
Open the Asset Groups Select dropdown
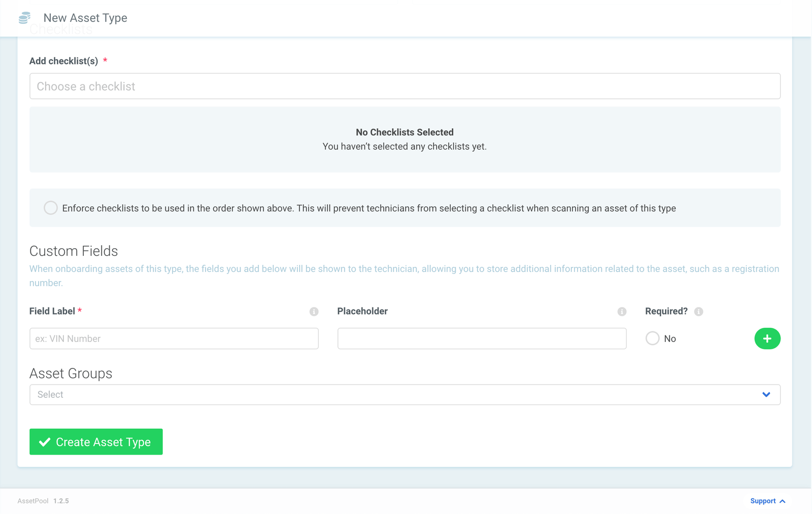point(405,395)
